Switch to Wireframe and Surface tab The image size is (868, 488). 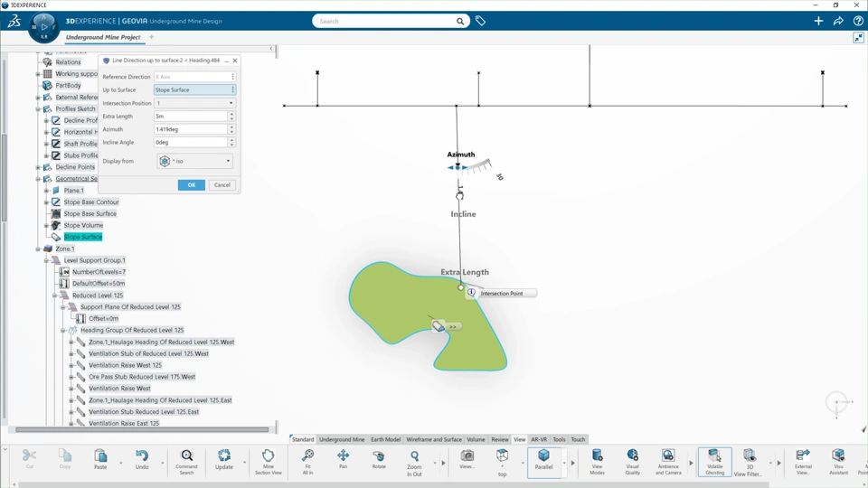click(x=433, y=439)
